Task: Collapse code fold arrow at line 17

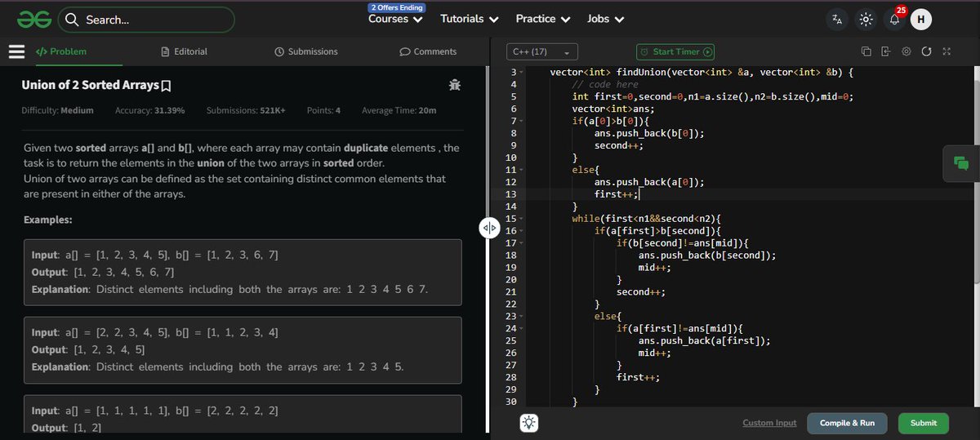Action: pos(522,242)
